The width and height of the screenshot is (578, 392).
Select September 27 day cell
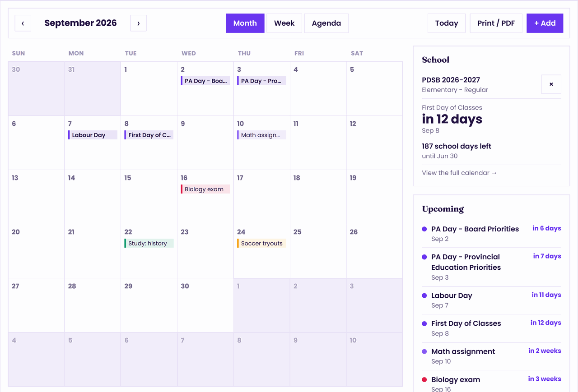coord(37,305)
